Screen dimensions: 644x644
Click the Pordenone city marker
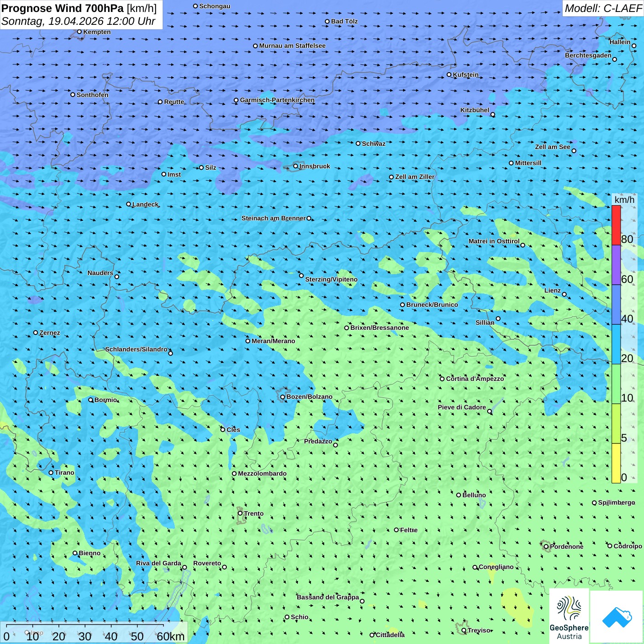546,546
